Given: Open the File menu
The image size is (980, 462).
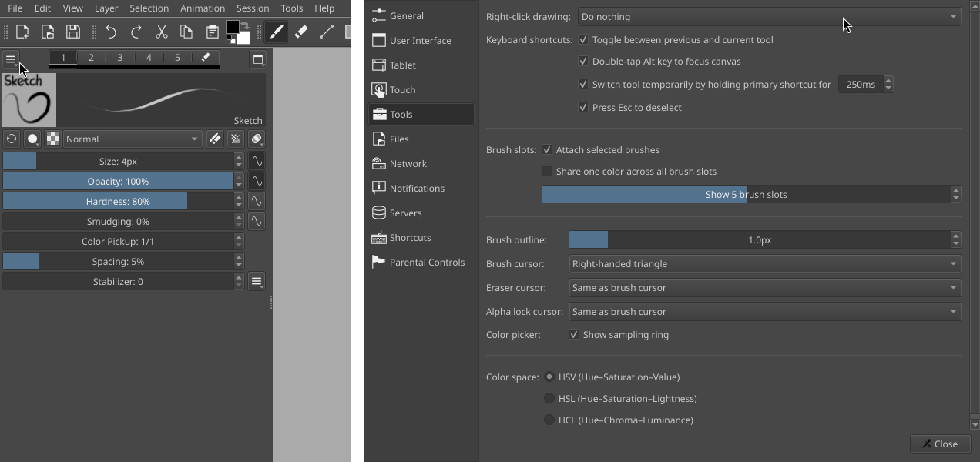Looking at the screenshot, I should (15, 8).
